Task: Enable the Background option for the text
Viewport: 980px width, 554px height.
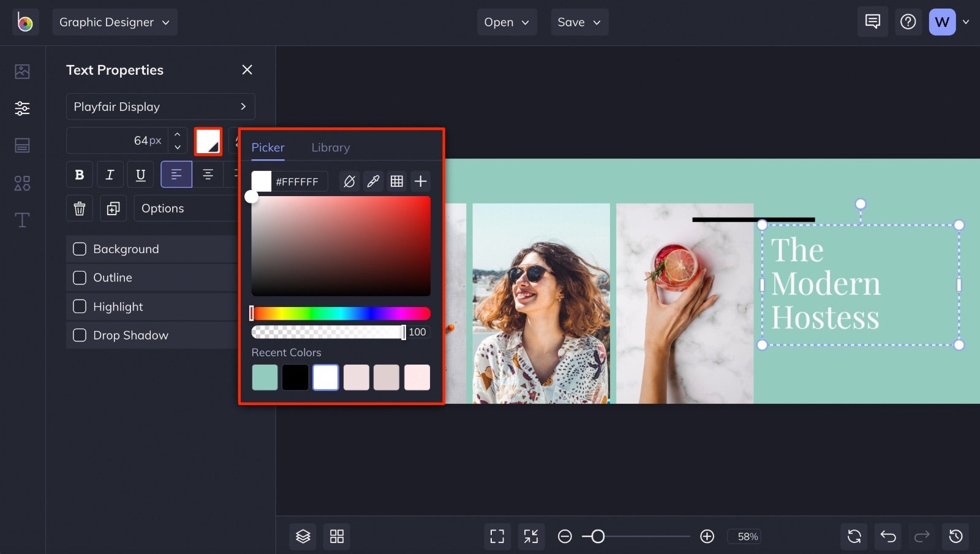Action: [80, 249]
